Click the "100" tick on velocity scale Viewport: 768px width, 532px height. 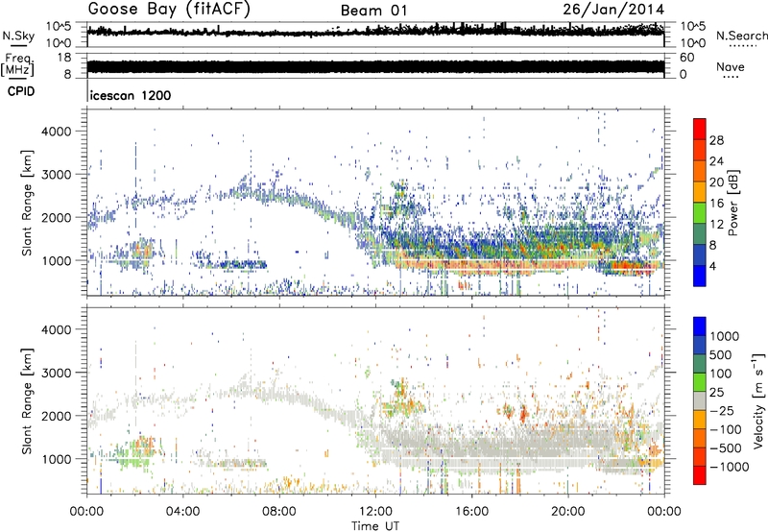[721, 374]
